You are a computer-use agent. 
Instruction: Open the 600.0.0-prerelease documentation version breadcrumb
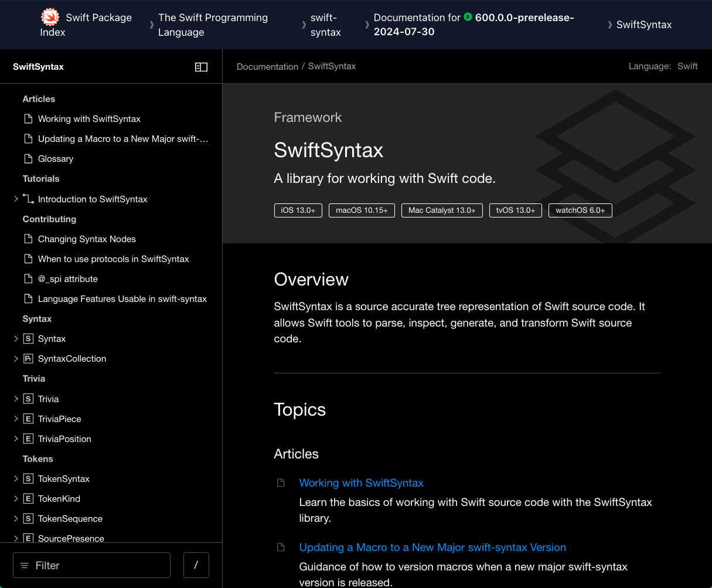[474, 25]
